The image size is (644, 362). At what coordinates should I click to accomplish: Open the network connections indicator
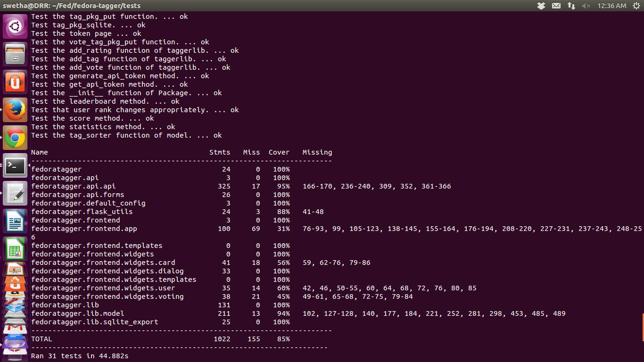coord(571,6)
